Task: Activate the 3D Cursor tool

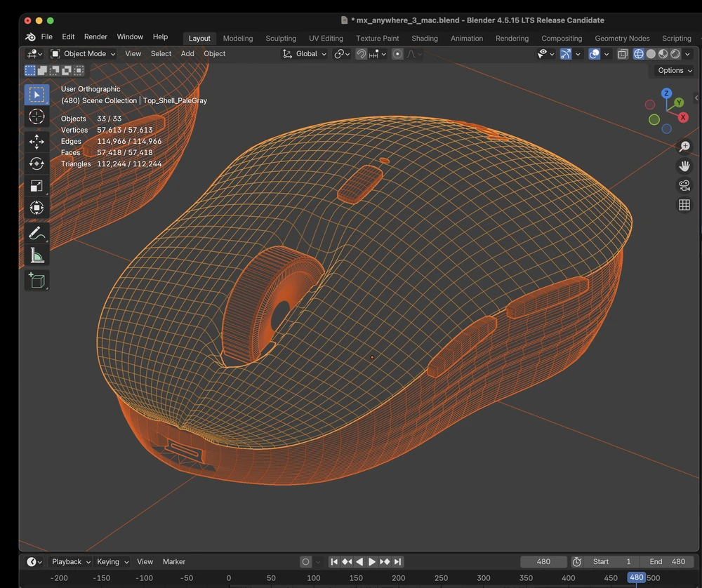Action: pyautogui.click(x=37, y=116)
